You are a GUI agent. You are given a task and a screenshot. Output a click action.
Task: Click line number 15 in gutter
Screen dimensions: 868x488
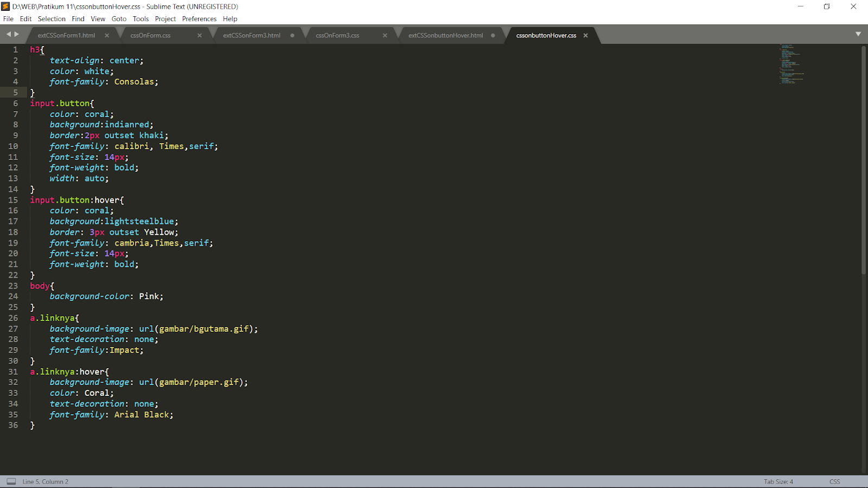pyautogui.click(x=13, y=200)
